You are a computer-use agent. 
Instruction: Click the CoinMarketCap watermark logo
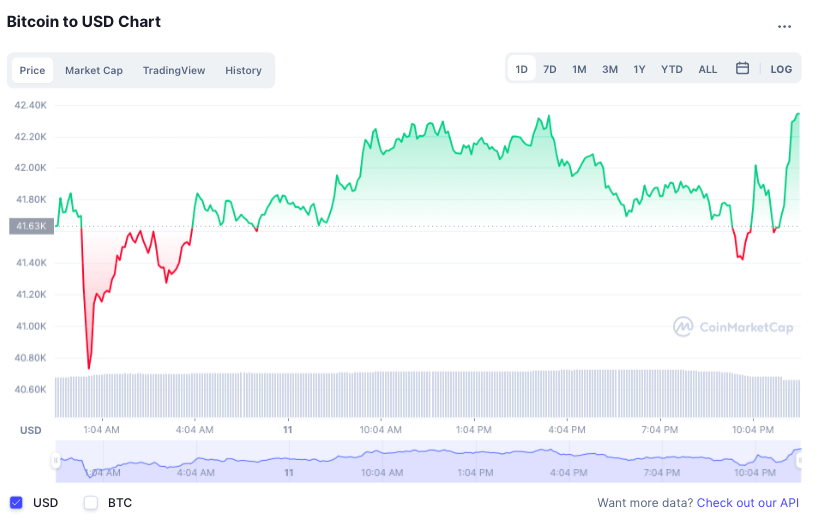pyautogui.click(x=734, y=327)
